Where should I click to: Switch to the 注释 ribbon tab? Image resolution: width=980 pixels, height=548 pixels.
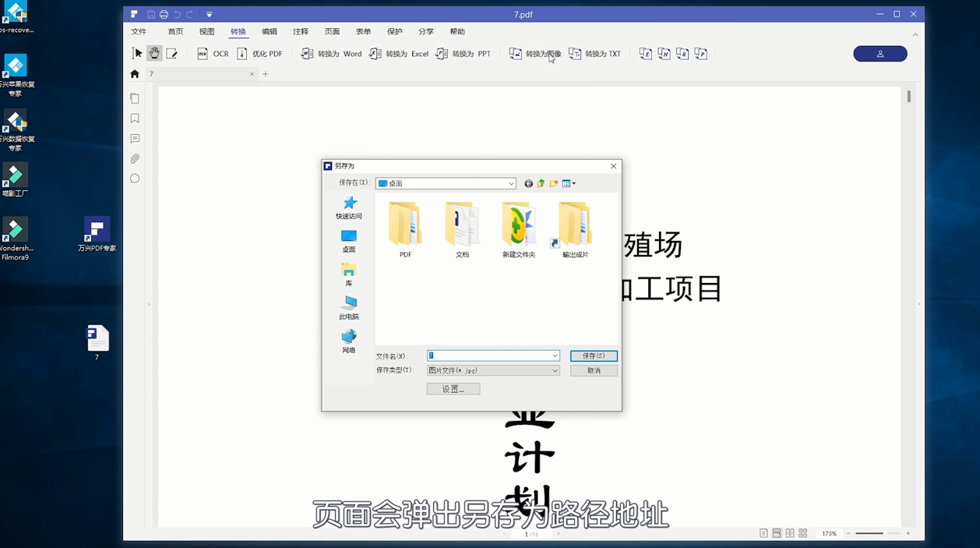(300, 31)
